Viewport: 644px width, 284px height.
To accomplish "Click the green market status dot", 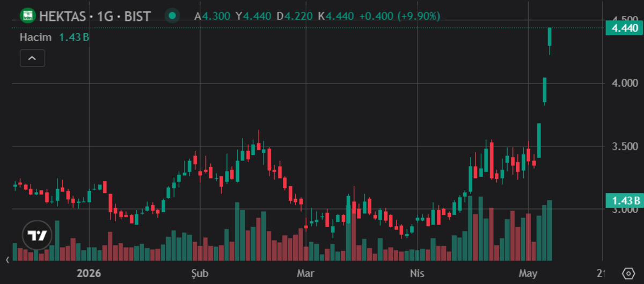I will [x=172, y=16].
